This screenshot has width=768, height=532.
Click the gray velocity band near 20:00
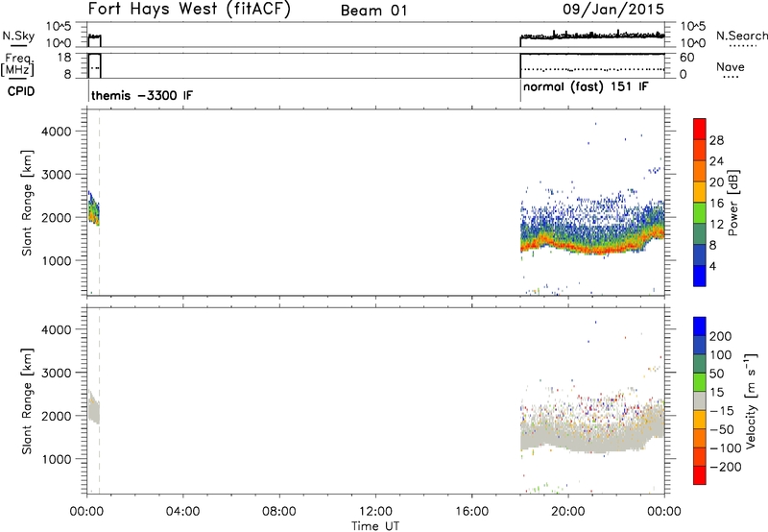click(x=567, y=435)
